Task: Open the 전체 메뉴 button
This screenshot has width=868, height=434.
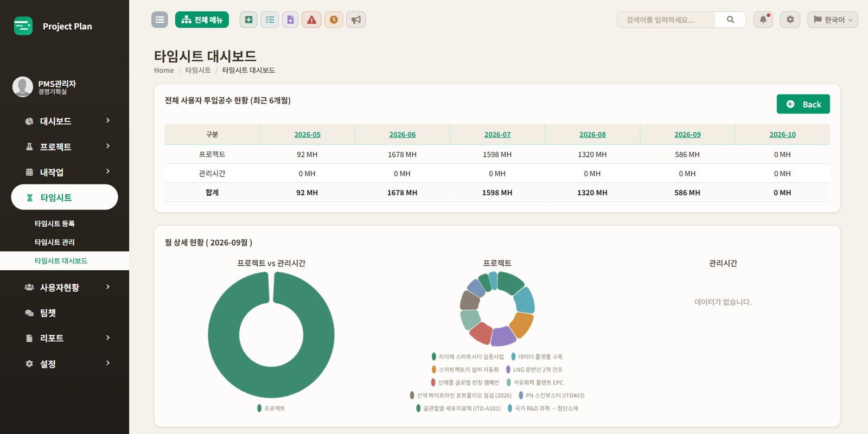Action: point(202,20)
